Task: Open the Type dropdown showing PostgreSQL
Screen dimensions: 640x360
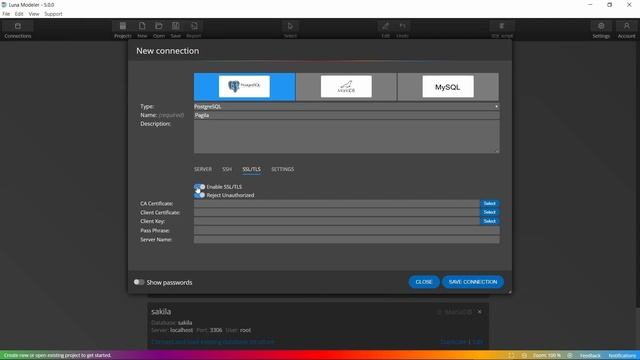Action: point(347,107)
